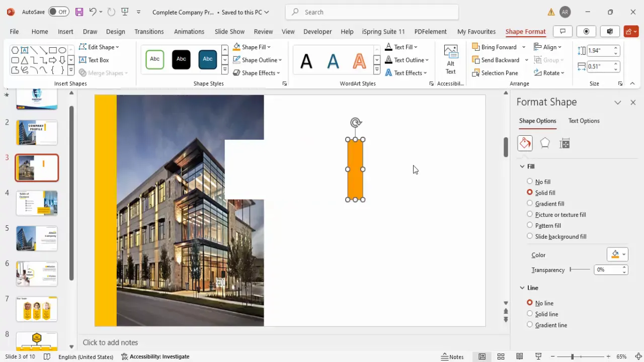This screenshot has width=644, height=362.
Task: Open the File menu
Action: pos(14,31)
